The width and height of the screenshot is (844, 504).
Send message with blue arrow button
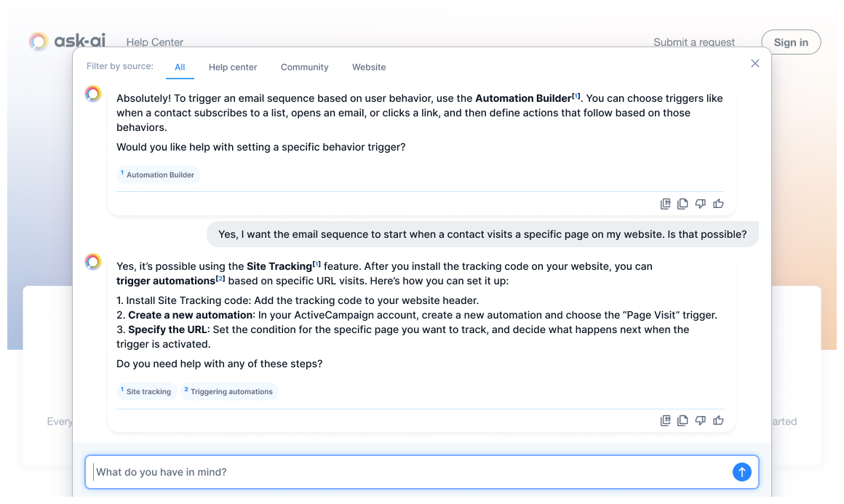(741, 472)
